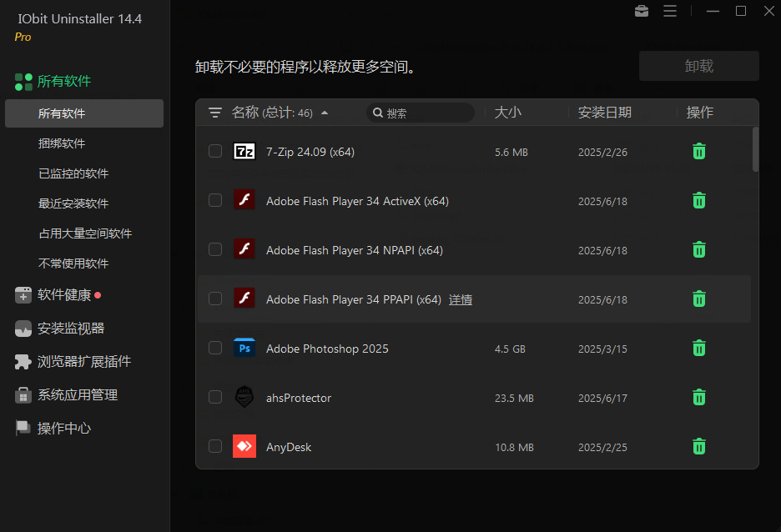This screenshot has height=532, width=781.
Task: Click the 操作 column header
Action: click(699, 113)
